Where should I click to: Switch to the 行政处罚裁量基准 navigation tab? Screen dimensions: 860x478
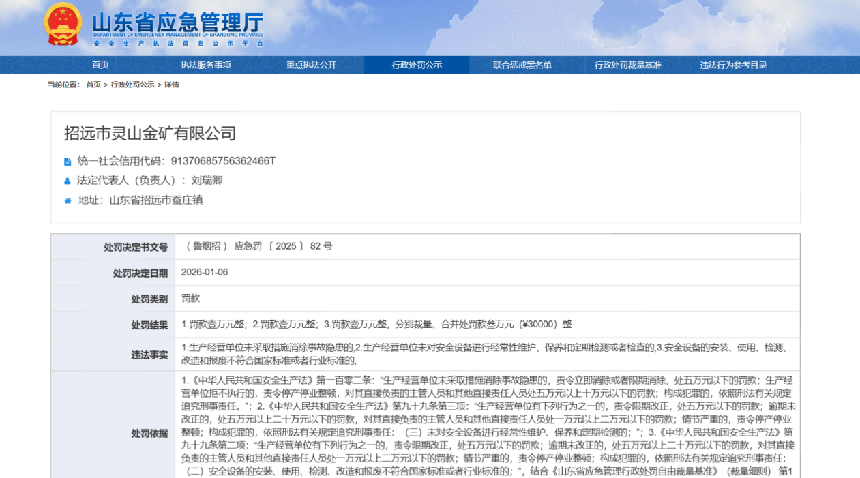[627, 65]
